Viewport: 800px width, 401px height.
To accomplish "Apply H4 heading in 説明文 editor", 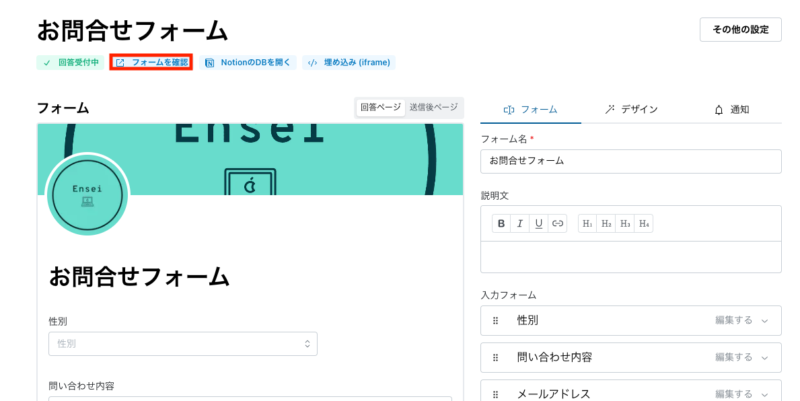I will 644,223.
